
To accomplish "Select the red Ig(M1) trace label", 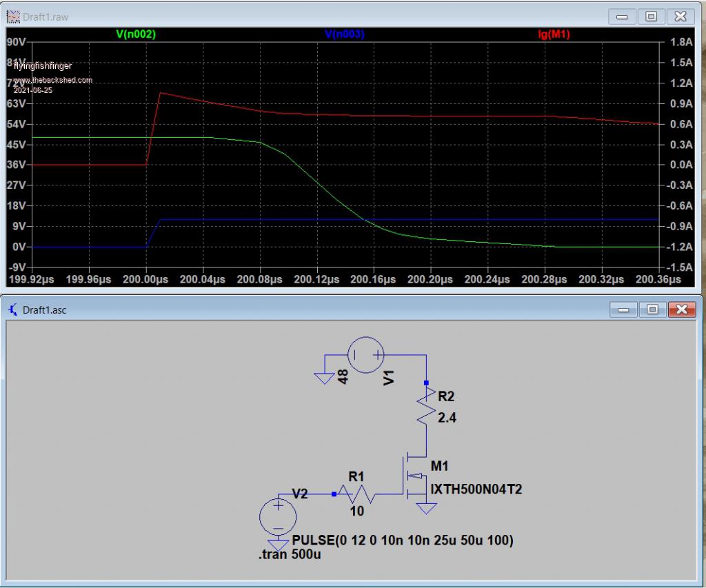I will (x=554, y=34).
